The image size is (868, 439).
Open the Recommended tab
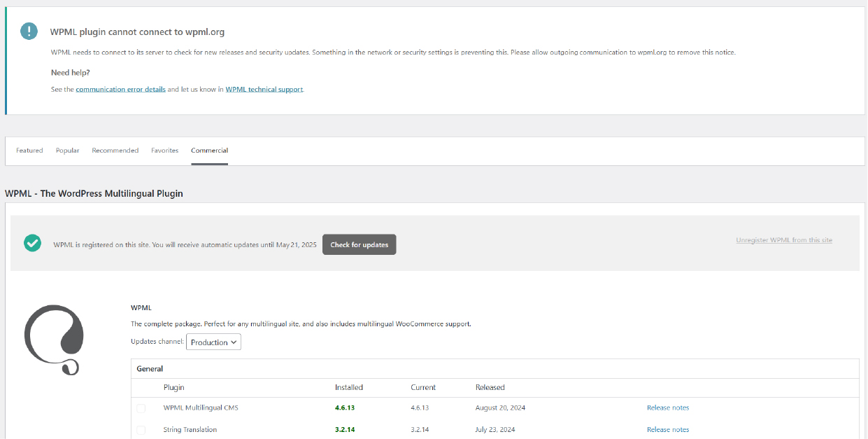coord(115,151)
